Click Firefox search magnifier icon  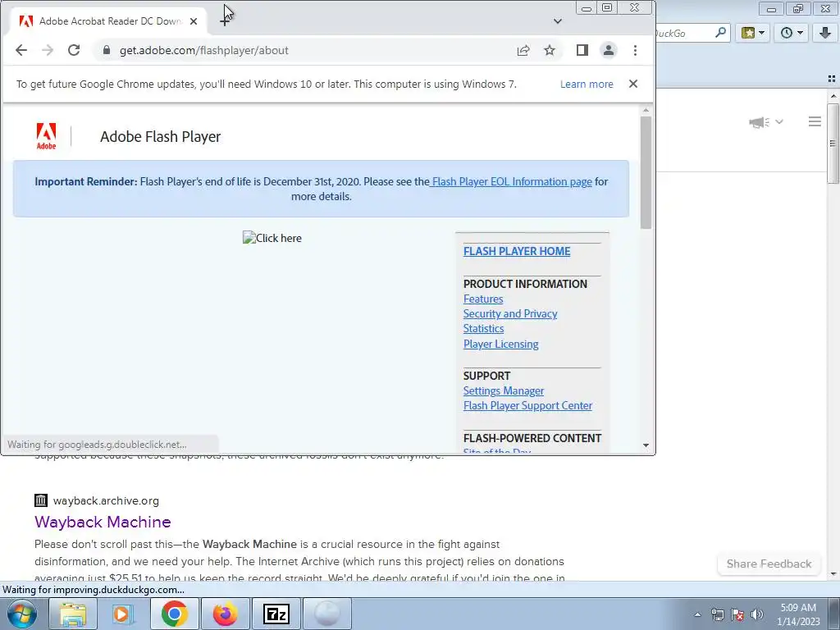tap(721, 33)
